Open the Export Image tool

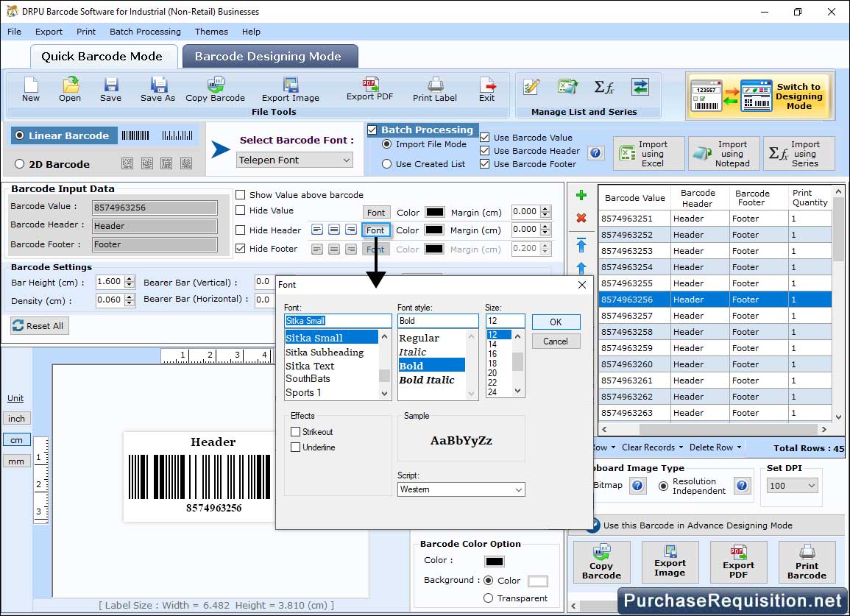291,89
